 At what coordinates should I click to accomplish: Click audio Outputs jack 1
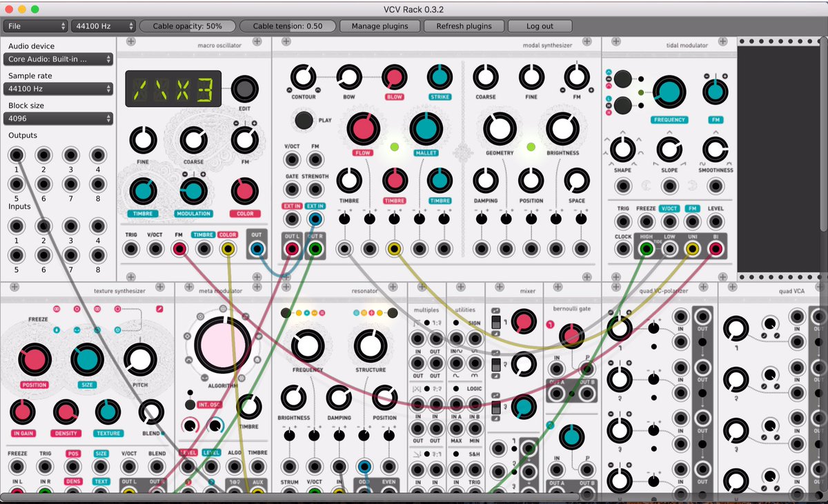coord(17,154)
